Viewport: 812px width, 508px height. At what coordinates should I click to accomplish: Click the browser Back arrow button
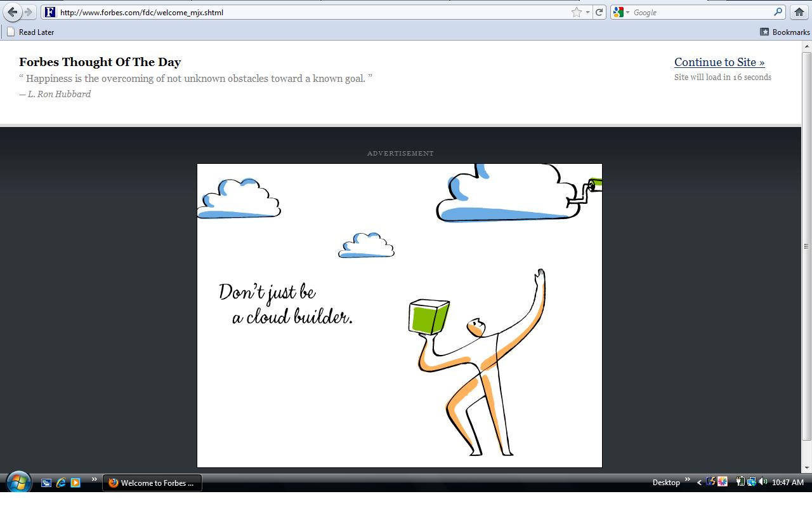12,12
